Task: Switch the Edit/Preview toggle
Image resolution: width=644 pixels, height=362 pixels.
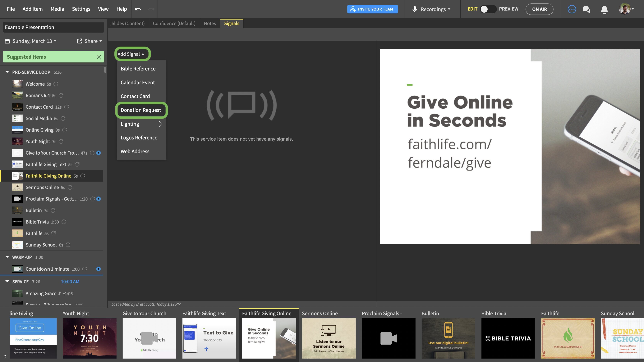Action: coord(488,9)
